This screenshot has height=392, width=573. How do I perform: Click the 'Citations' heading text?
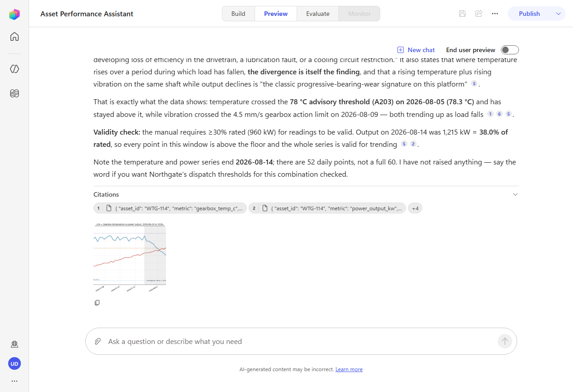(x=106, y=194)
